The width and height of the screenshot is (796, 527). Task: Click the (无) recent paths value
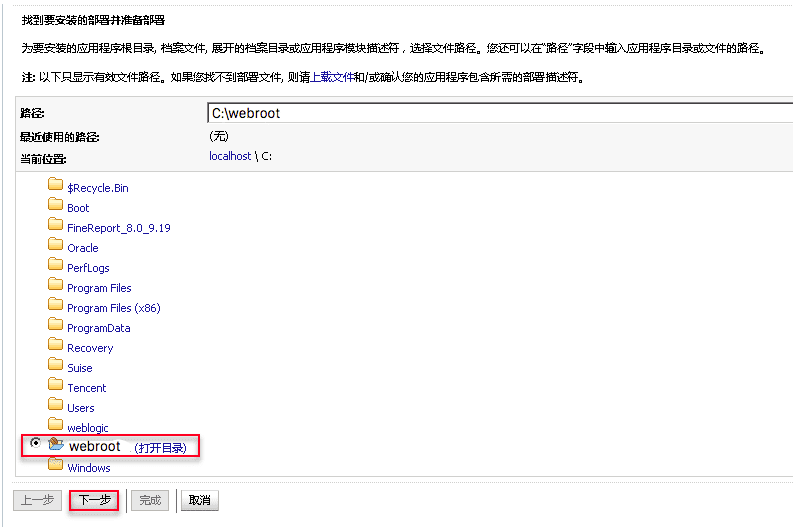click(219, 136)
